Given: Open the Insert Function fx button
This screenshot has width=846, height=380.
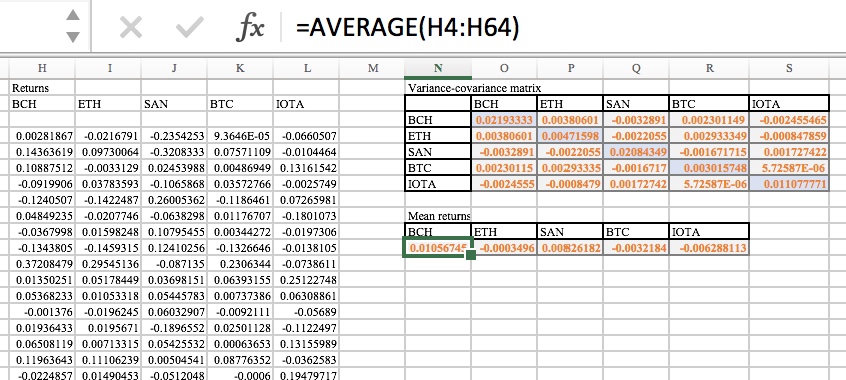Looking at the screenshot, I should tap(250, 27).
